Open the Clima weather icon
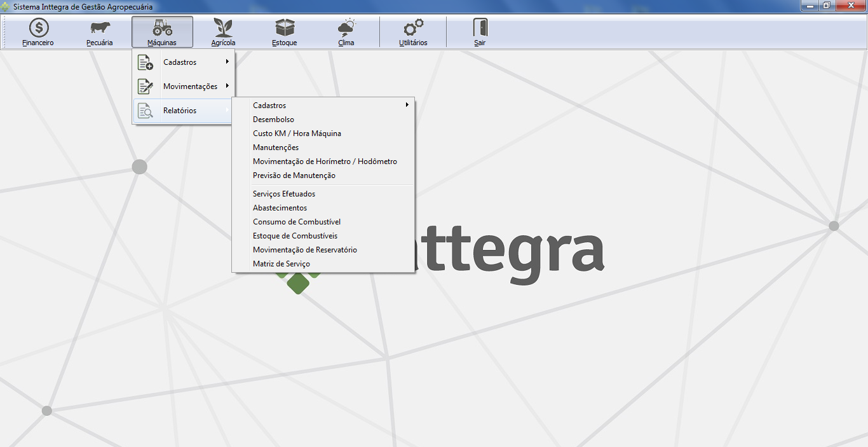 pos(346,28)
